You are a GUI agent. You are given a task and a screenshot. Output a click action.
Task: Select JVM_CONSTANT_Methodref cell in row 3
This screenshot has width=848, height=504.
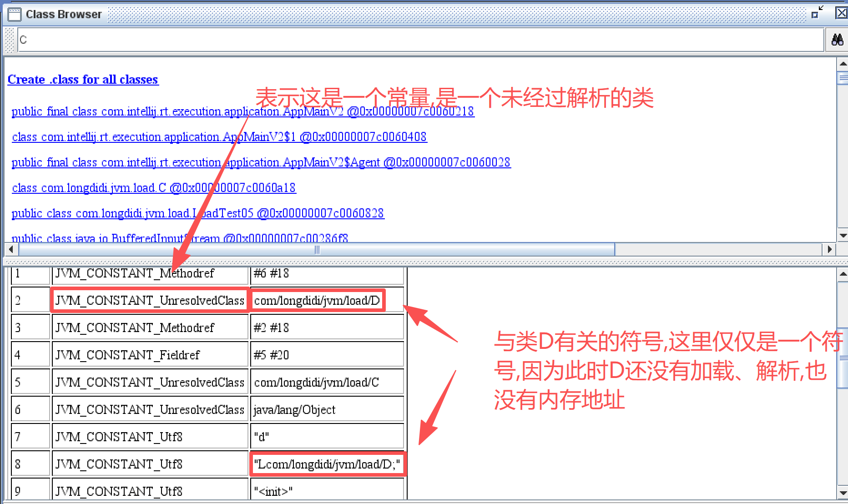[x=150, y=328]
